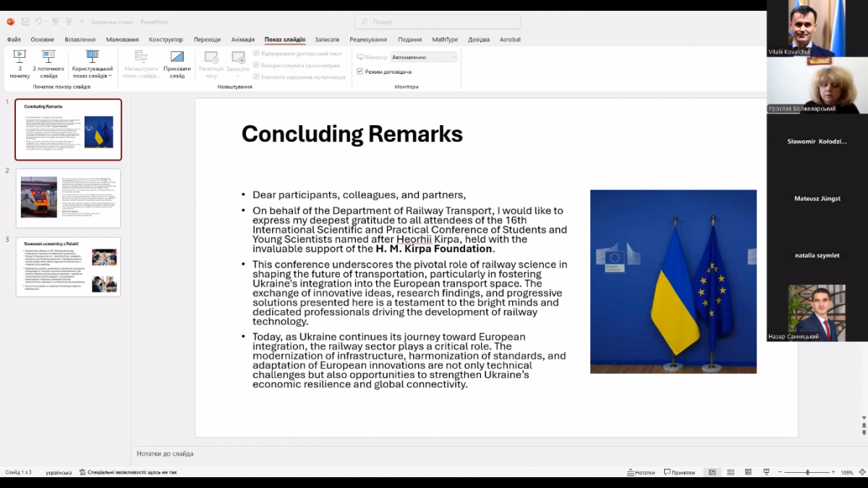Select Назар Санницький's video tile
This screenshot has width=868, height=488.
(817, 313)
